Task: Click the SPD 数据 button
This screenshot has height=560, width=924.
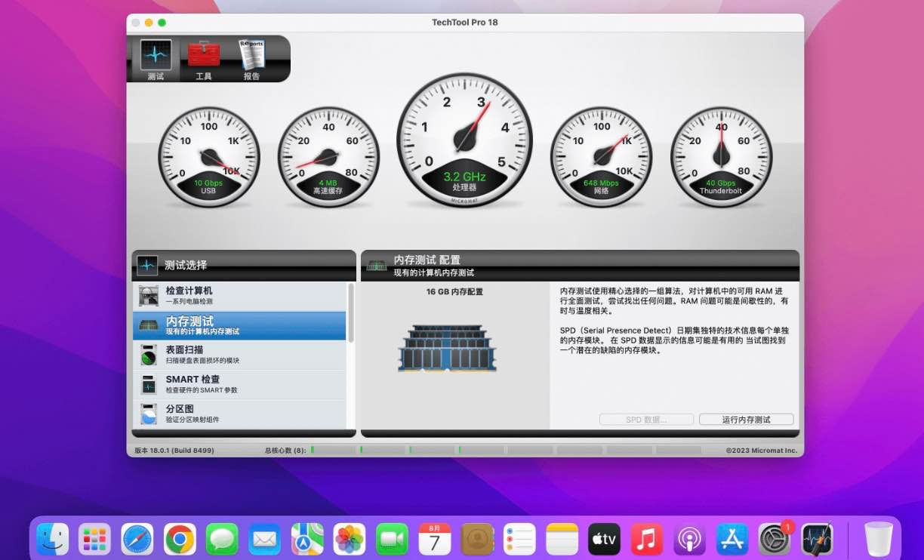Action: 646,420
